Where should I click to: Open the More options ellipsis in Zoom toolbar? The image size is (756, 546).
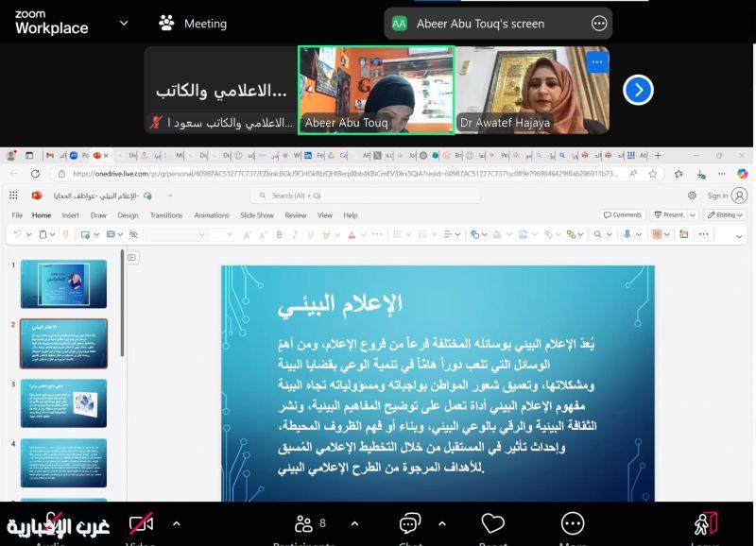click(573, 524)
